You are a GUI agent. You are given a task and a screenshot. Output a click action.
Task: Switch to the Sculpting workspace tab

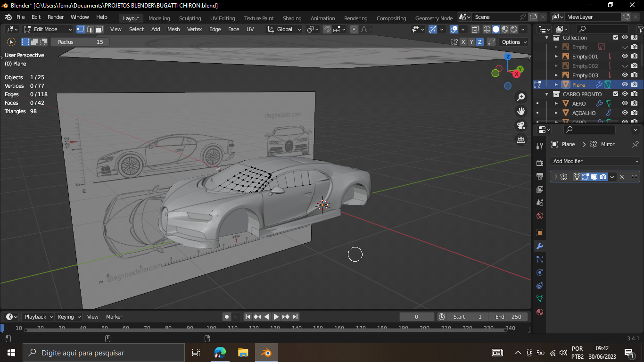190,18
